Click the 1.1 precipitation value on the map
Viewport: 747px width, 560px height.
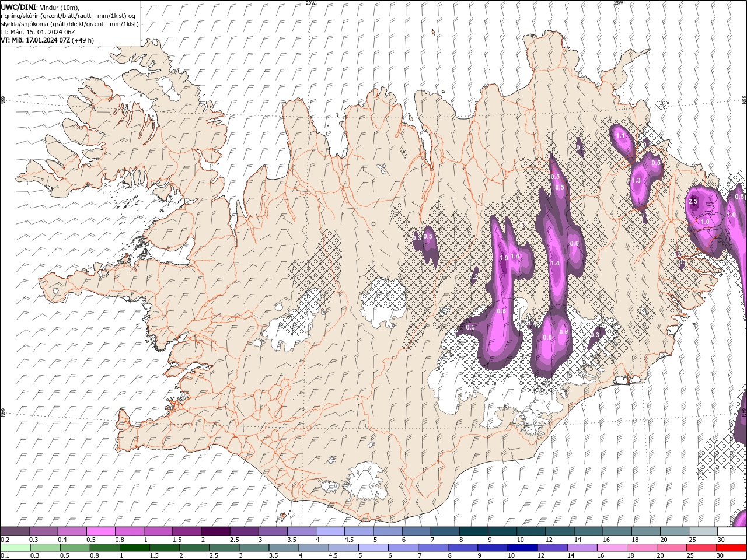pyautogui.click(x=620, y=135)
